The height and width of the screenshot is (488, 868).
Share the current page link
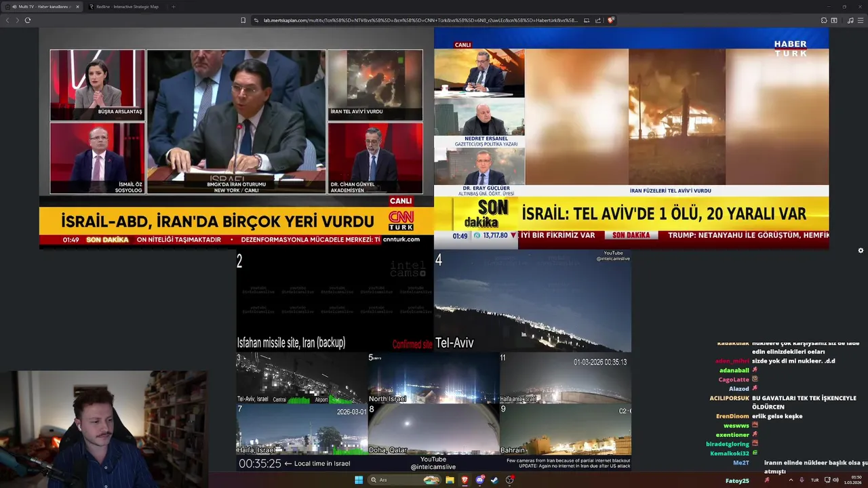coord(598,20)
